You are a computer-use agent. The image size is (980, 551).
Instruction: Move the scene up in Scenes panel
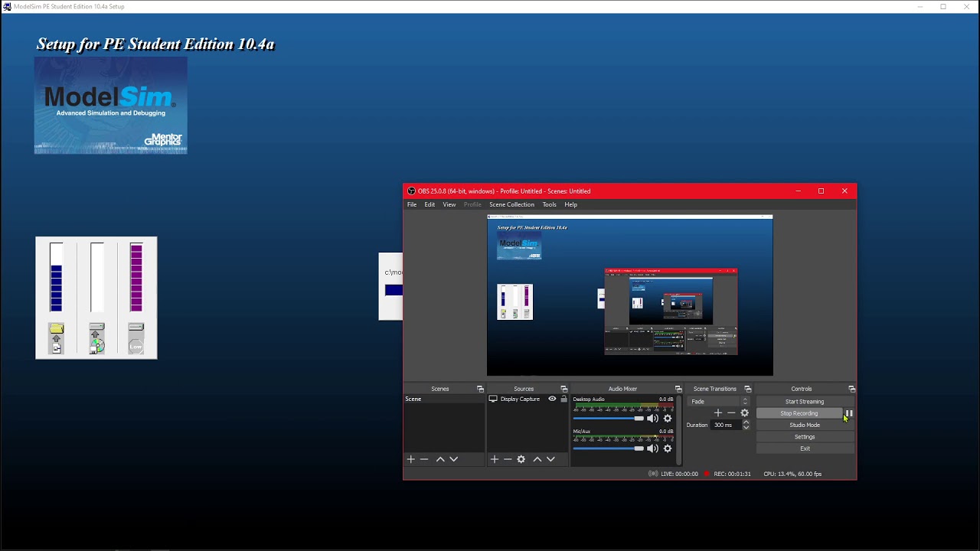click(440, 459)
